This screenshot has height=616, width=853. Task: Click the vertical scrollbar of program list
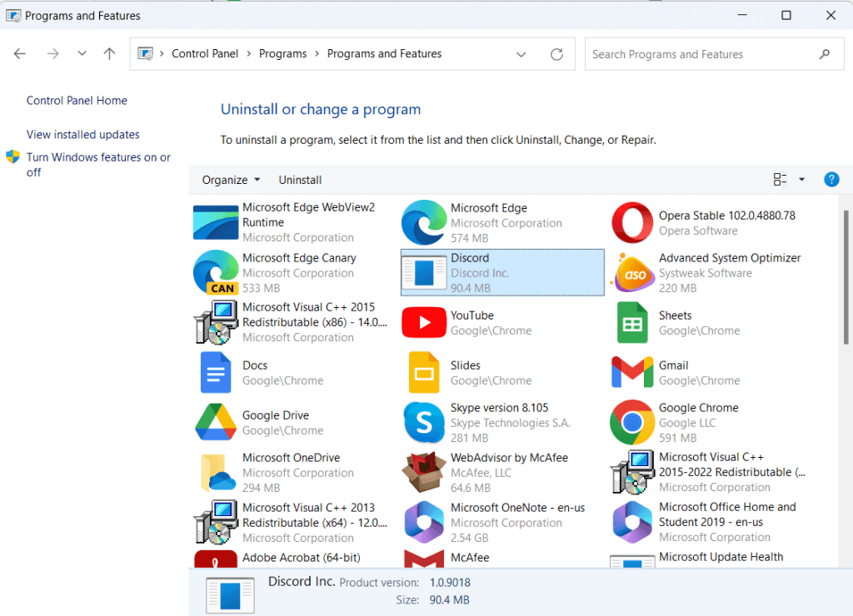(x=846, y=277)
